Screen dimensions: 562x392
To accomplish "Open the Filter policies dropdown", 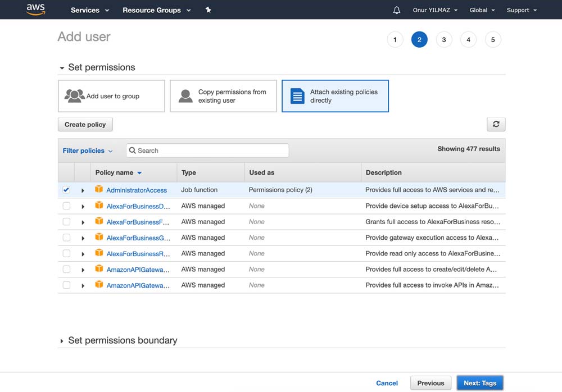I will pos(88,151).
